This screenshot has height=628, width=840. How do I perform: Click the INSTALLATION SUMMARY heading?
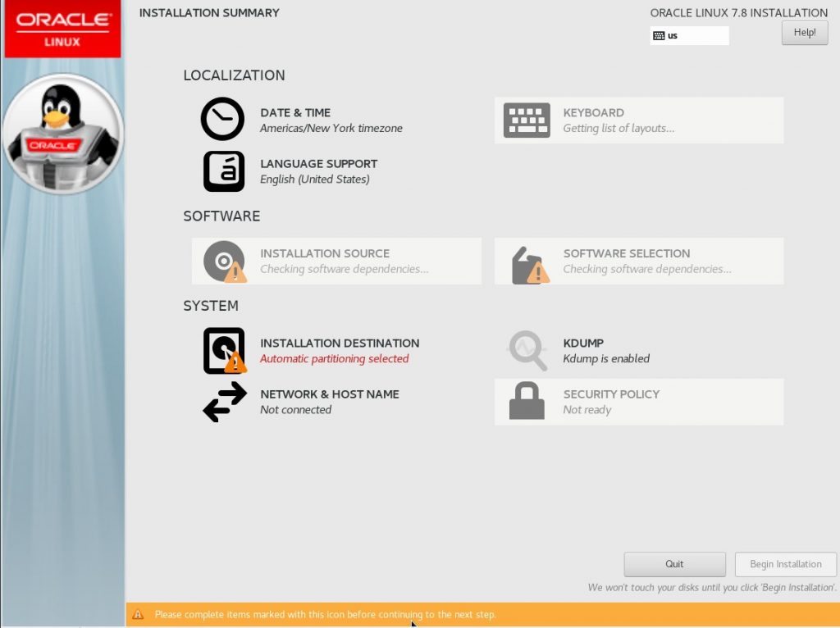point(209,13)
